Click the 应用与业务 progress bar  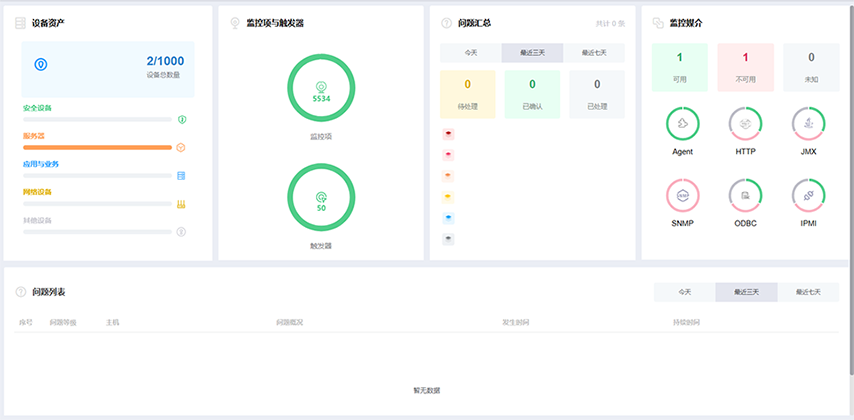click(x=97, y=175)
